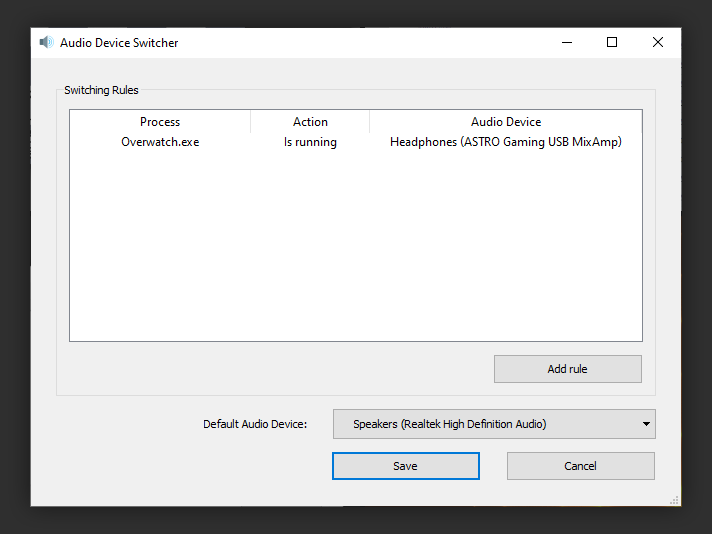Click the resize grip in window corner
This screenshot has width=712, height=534.
[x=674, y=500]
